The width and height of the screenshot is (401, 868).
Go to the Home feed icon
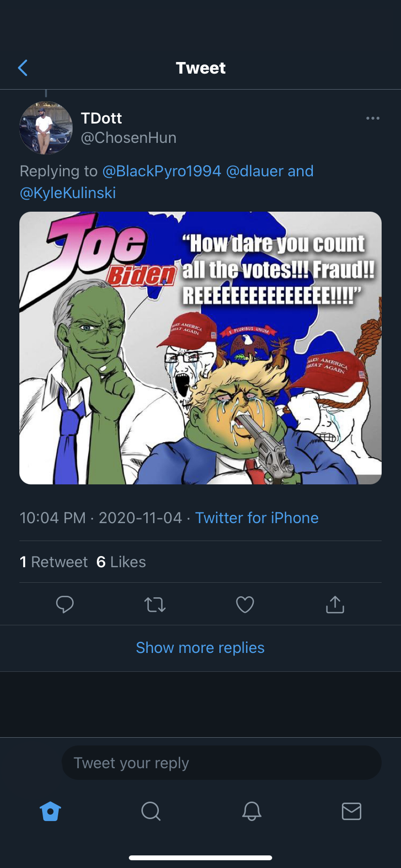pos(50,812)
